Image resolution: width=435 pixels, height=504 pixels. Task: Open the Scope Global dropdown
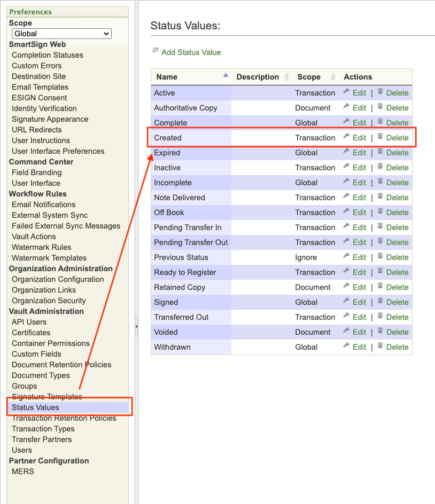click(x=61, y=34)
